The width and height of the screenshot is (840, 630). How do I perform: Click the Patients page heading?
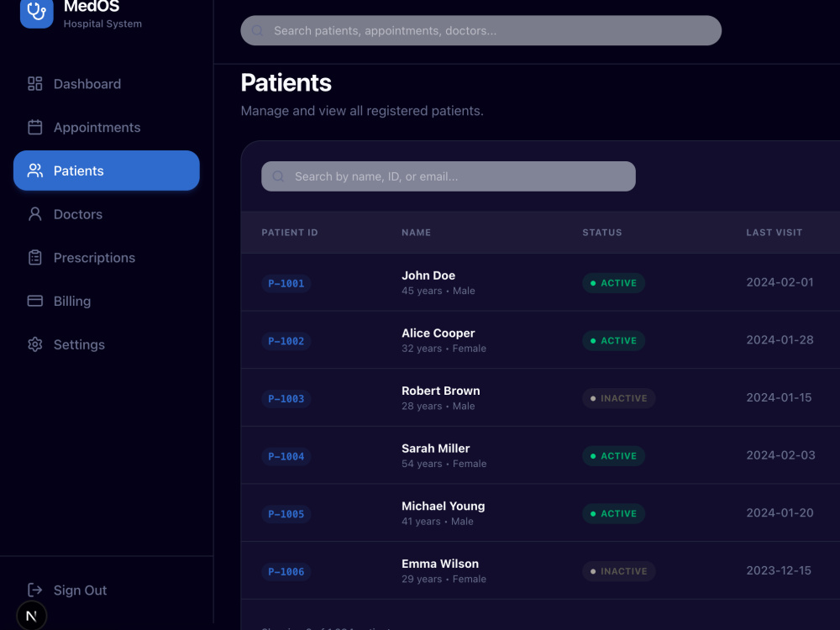click(x=286, y=82)
